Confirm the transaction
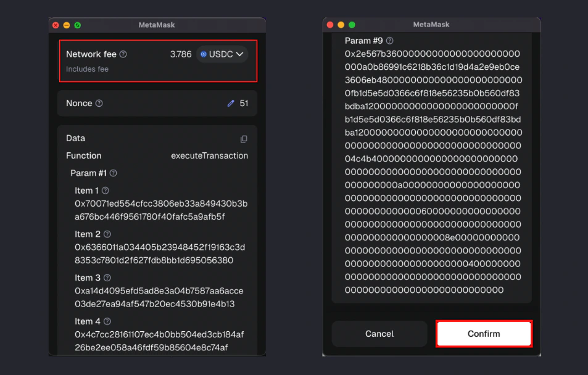 point(484,334)
